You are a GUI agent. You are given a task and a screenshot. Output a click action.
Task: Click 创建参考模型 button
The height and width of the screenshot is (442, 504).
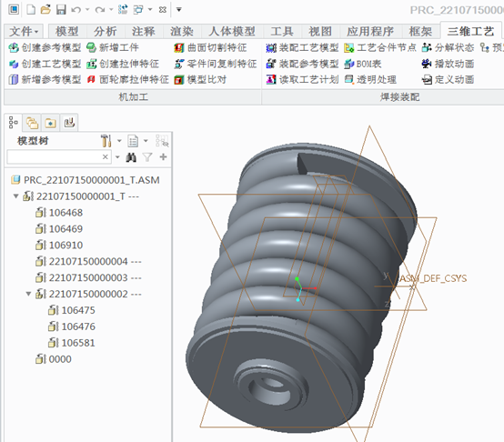click(45, 48)
